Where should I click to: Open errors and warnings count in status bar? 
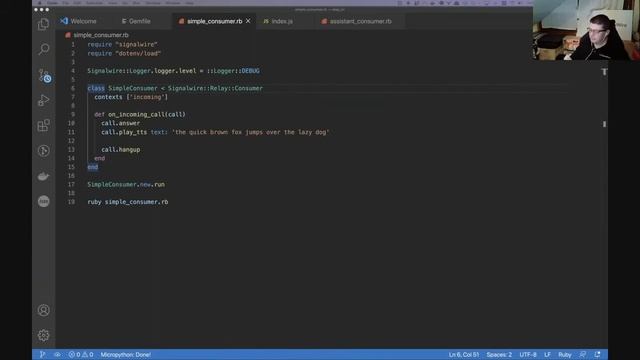pos(81,354)
